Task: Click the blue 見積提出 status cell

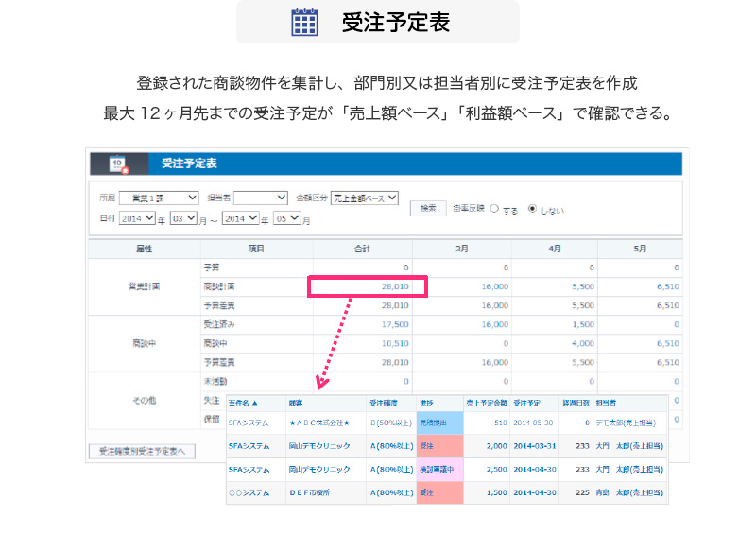Action: click(437, 423)
